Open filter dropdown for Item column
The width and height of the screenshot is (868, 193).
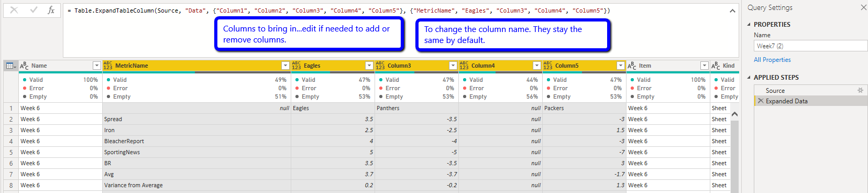click(705, 66)
